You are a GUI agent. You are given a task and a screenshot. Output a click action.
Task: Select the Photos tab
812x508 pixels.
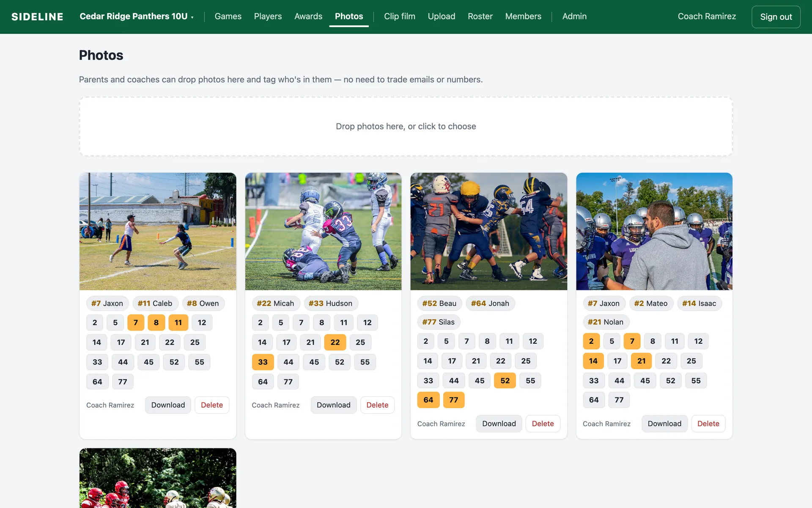coord(349,17)
